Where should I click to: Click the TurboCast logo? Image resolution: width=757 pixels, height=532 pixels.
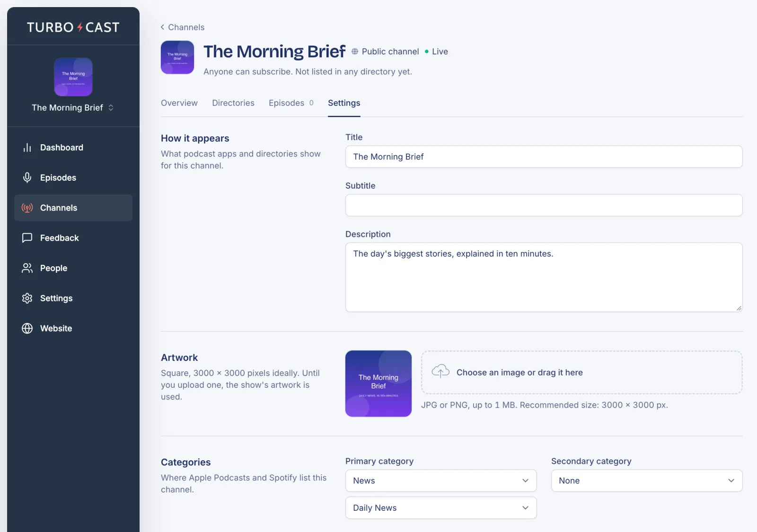click(x=73, y=27)
